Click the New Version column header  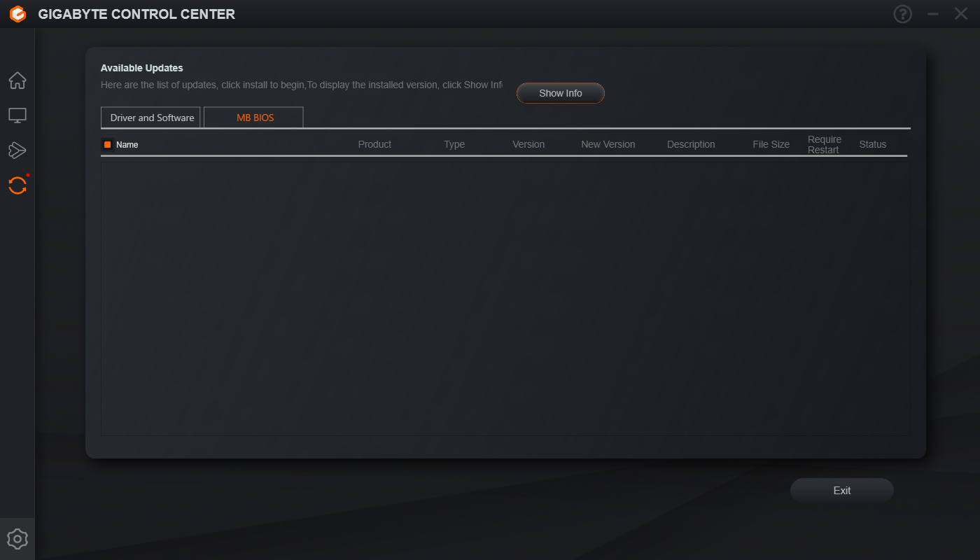pyautogui.click(x=608, y=144)
